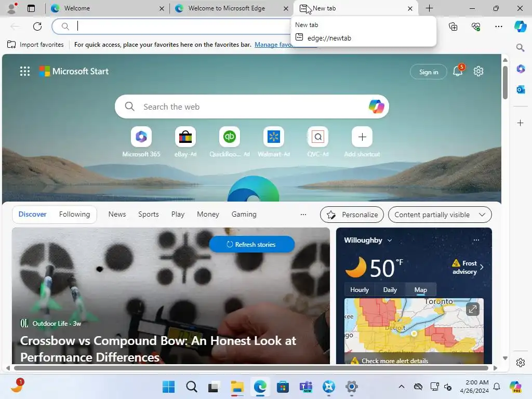The width and height of the screenshot is (532, 399).
Task: Open notifications bell with 5 badge
Action: tap(458, 71)
